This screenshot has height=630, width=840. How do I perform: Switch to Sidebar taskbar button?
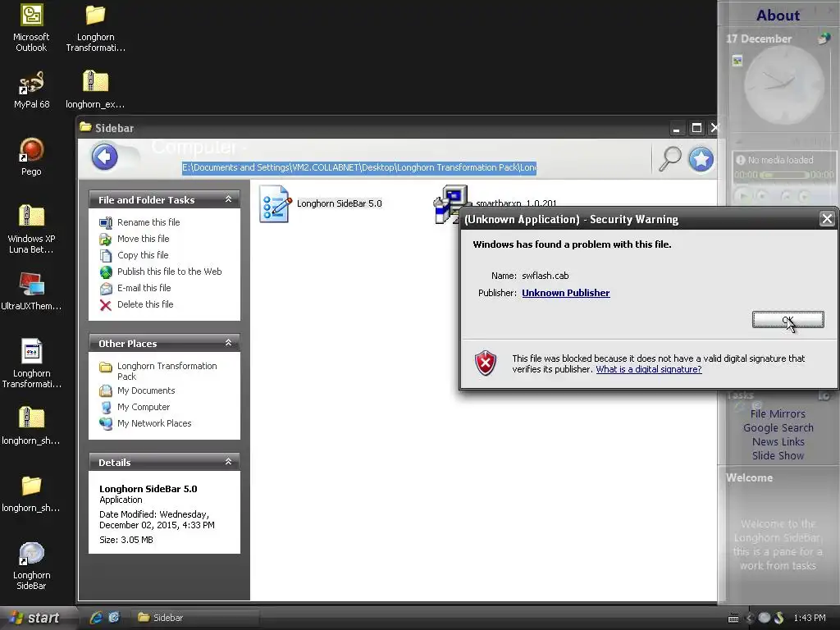195,618
